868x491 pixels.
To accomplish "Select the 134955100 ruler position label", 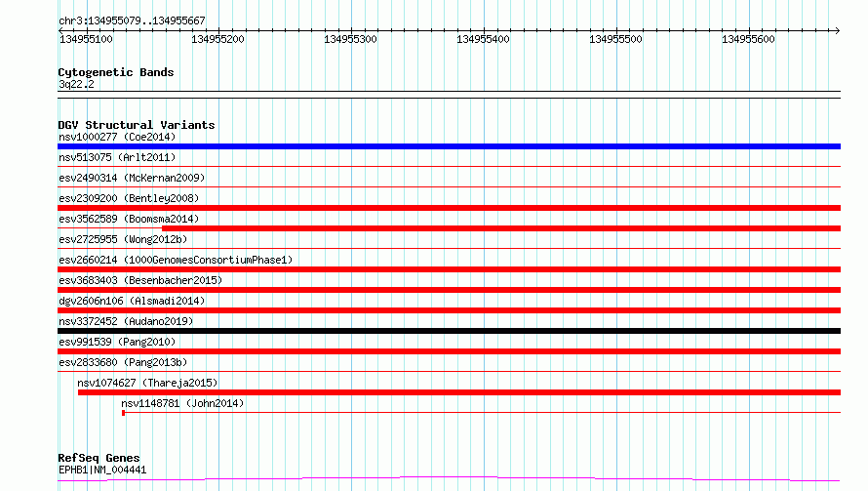I will 86,39.
